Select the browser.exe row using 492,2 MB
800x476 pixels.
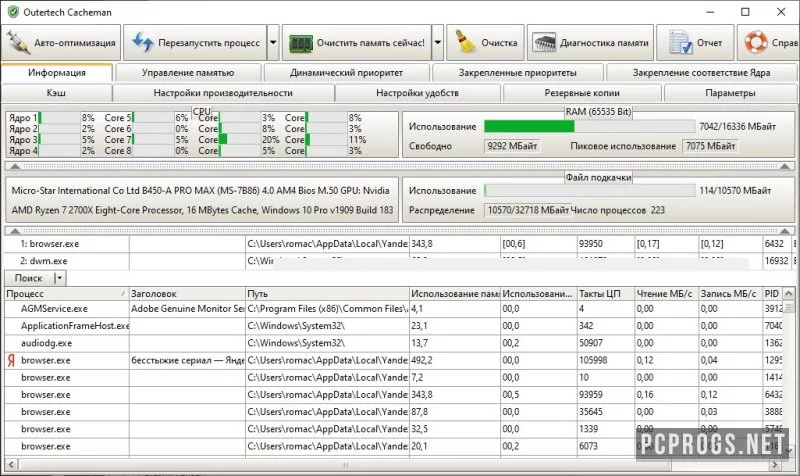393,361
